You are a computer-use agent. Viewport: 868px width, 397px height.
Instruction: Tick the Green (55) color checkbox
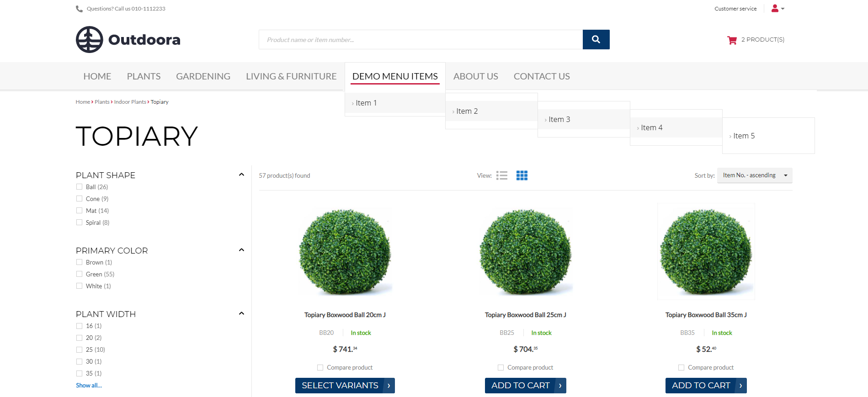click(79, 274)
